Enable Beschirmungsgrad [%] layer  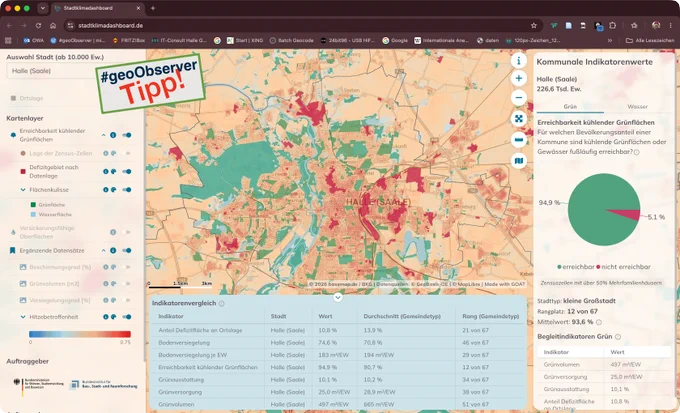pyautogui.click(x=127, y=267)
